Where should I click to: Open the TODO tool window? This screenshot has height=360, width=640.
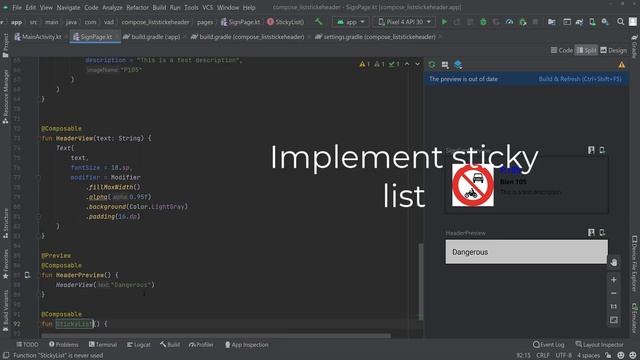(x=27, y=345)
